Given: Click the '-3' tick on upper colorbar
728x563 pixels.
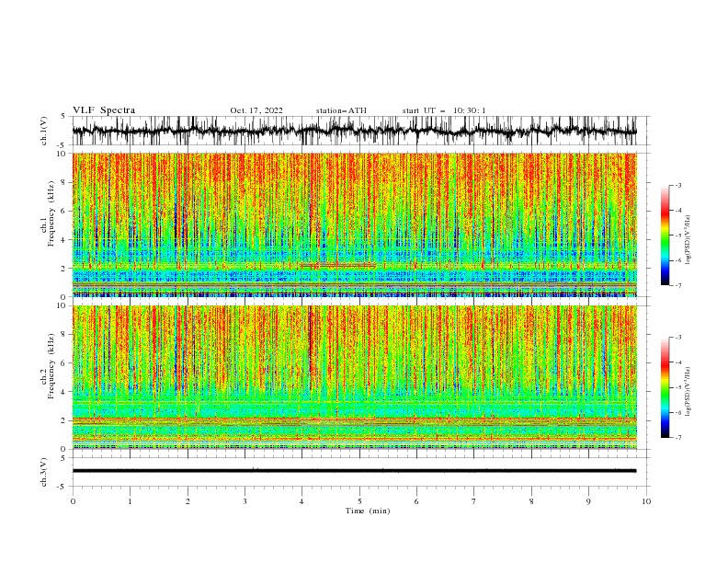Looking at the screenshot, I should coord(677,185).
